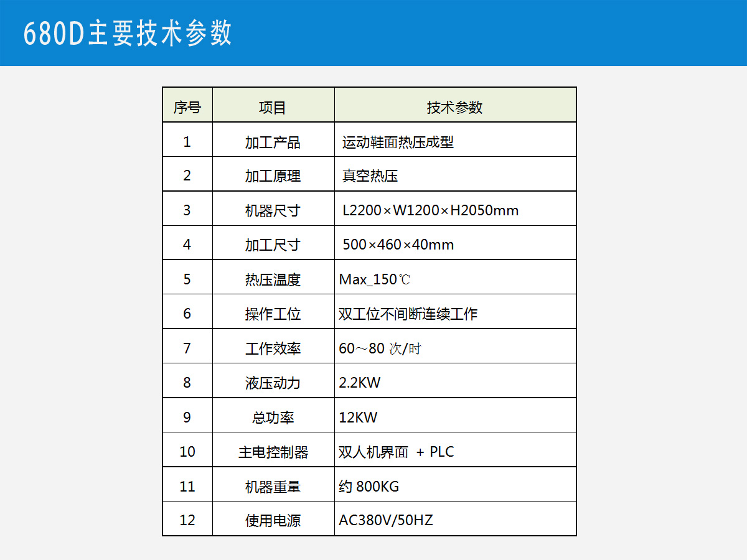The image size is (747, 560).
Task: Click the 12KW value
Action: [x=358, y=418]
